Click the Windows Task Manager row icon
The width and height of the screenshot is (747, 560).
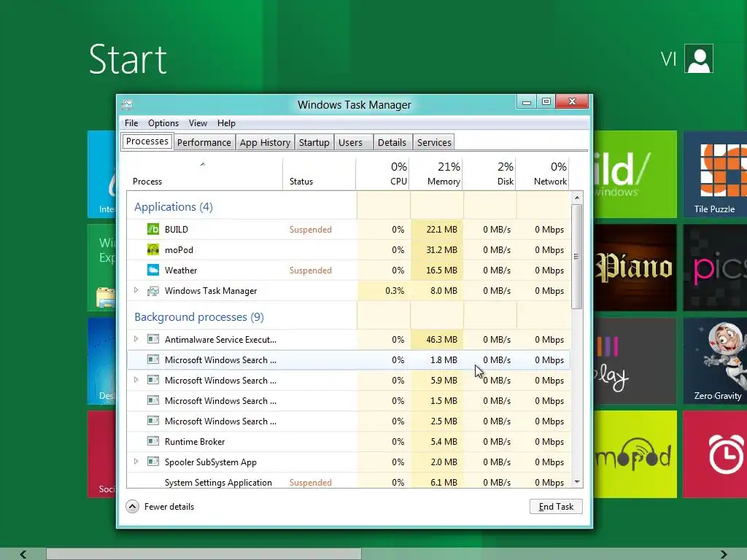pos(153,291)
